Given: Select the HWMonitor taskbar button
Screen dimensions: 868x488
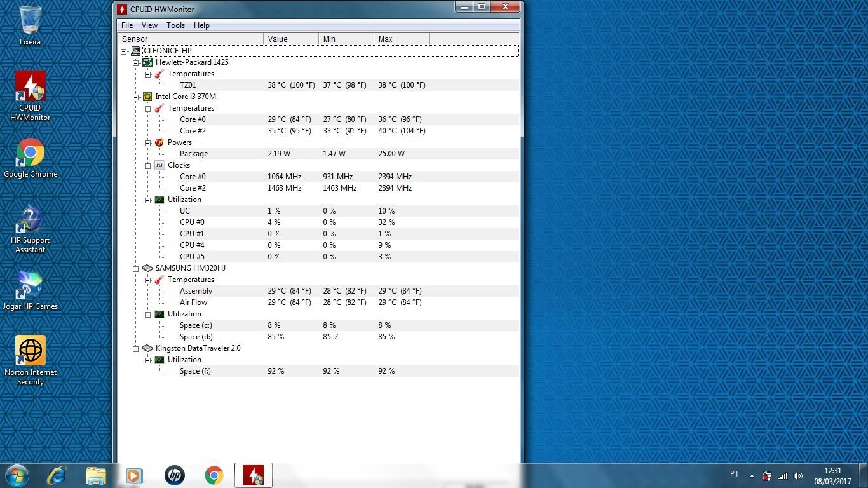Looking at the screenshot, I should click(254, 475).
